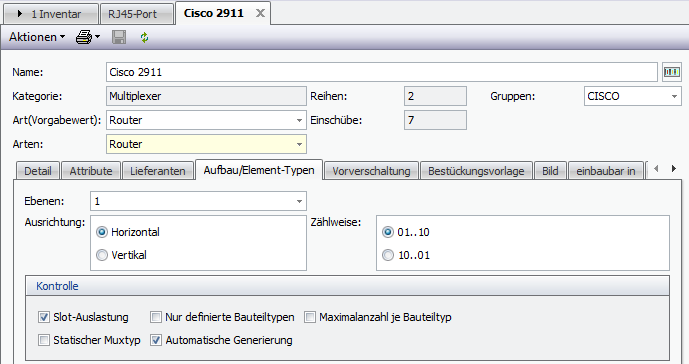Open the printer dropdown arrow

98,37
